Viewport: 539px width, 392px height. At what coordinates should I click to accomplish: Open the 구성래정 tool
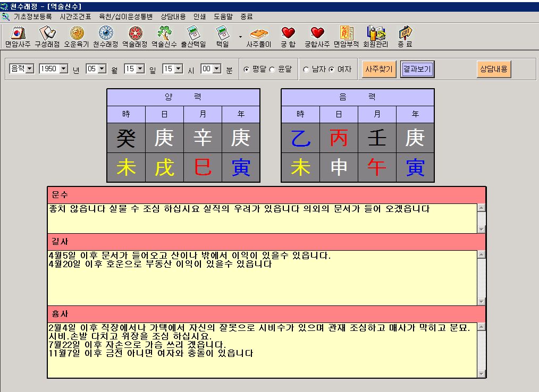pos(47,37)
